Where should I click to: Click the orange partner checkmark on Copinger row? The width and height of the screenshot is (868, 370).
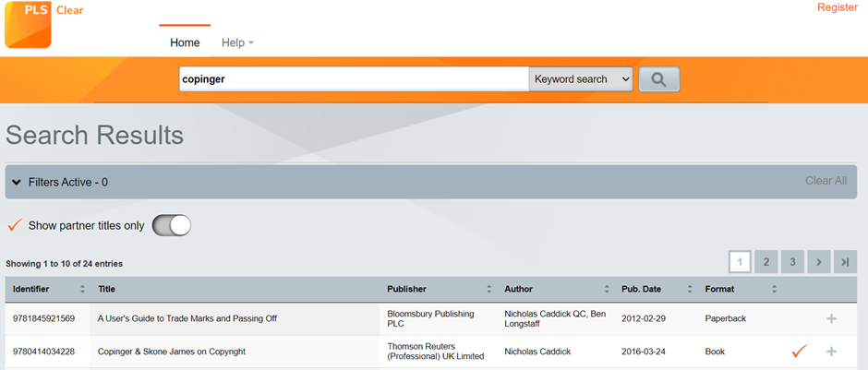(799, 351)
